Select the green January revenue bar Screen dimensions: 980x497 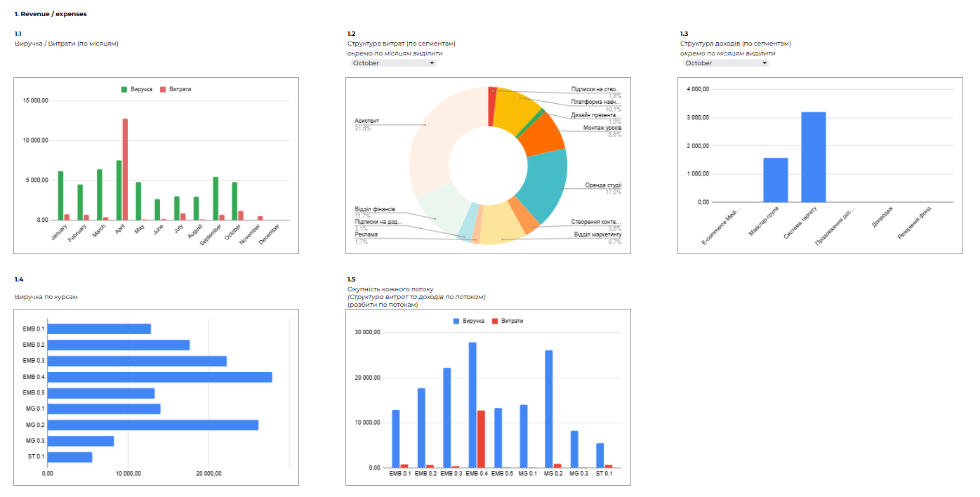(60, 195)
